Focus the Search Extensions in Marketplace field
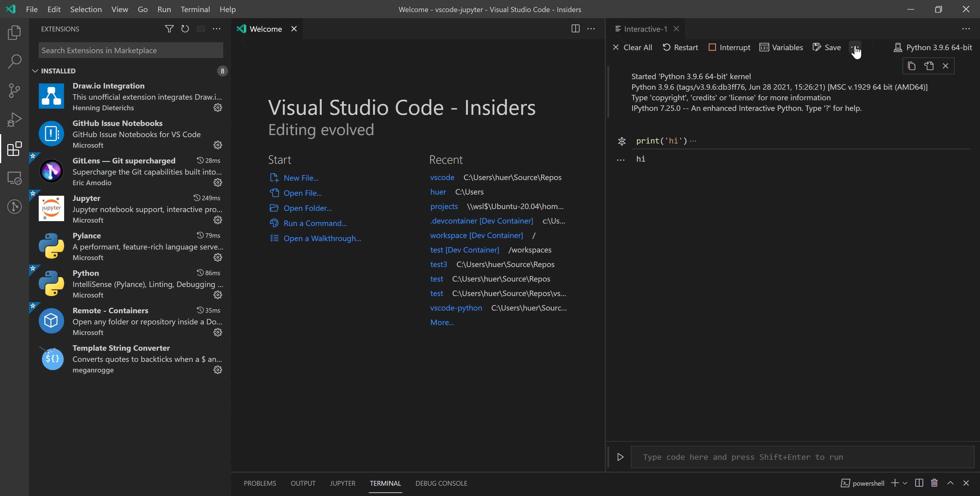Screen dimensions: 980x496 (130, 50)
